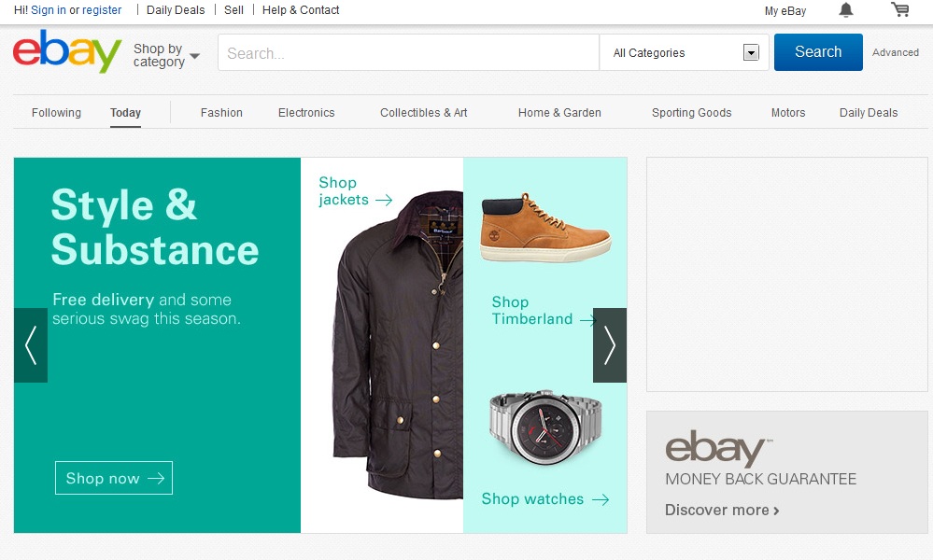Open the Motors category tab
Image resolution: width=933 pixels, height=560 pixels.
pyautogui.click(x=788, y=112)
